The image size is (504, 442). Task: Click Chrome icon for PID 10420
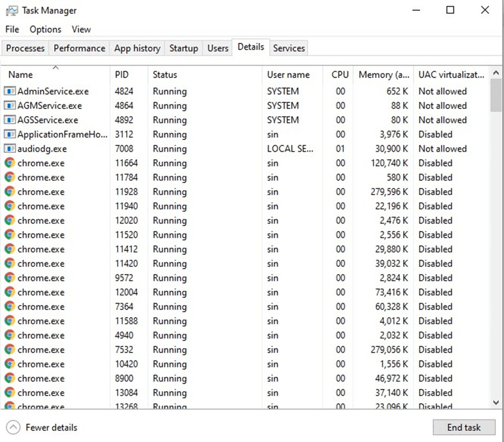click(10, 364)
